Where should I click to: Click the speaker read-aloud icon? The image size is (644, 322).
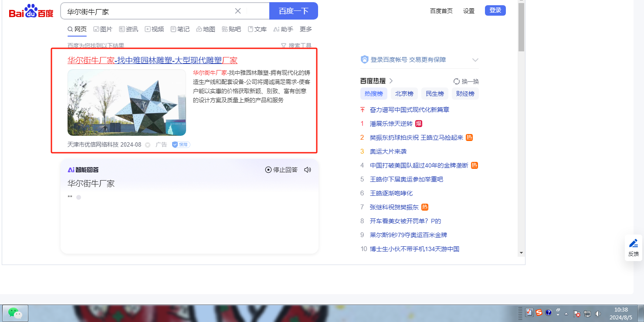(x=308, y=170)
